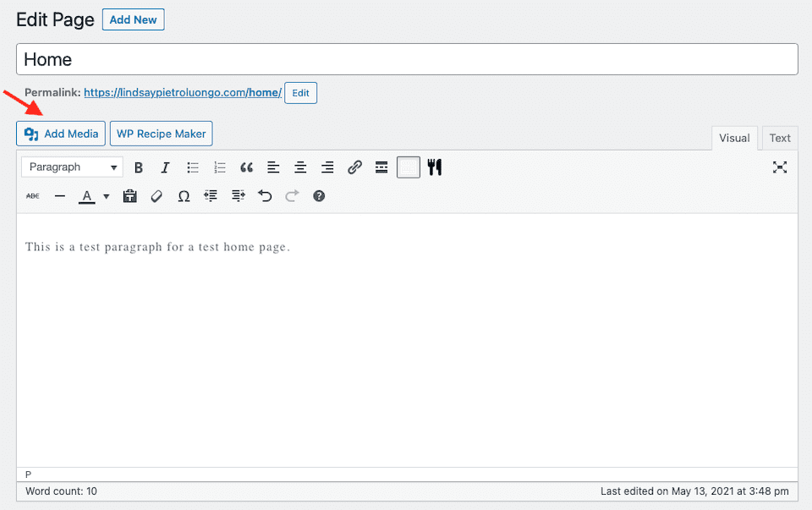This screenshot has width=812, height=510.
Task: Open the Paragraph style dropdown
Action: [x=71, y=167]
